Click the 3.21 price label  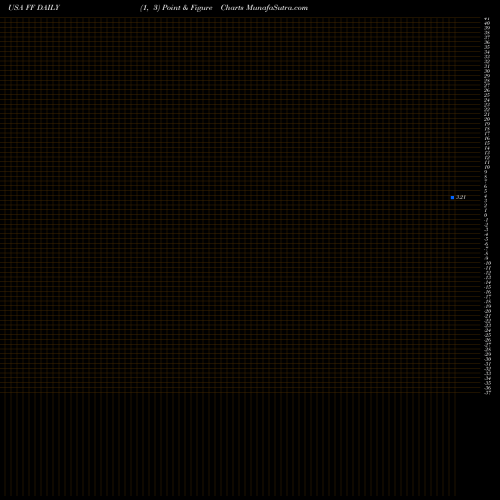click(461, 197)
